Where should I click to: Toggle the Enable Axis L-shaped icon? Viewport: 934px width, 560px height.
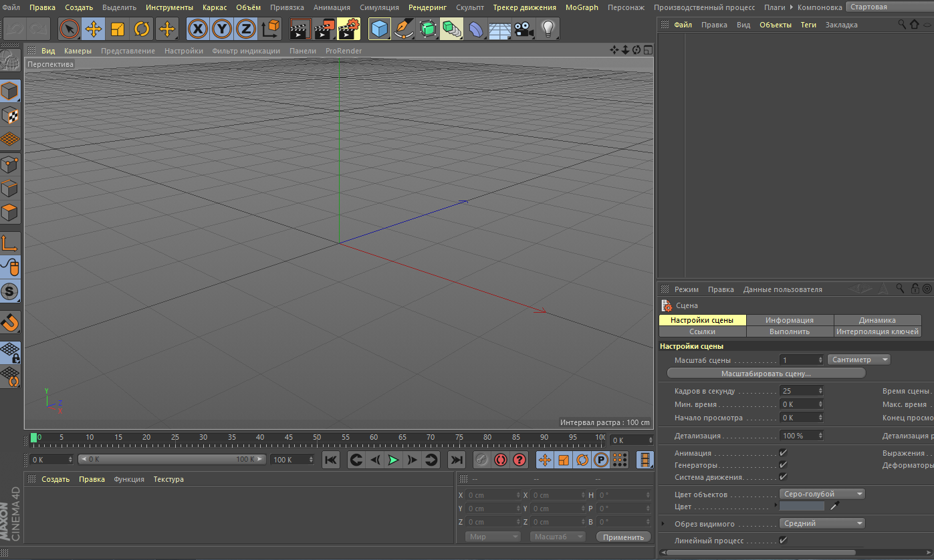pos(10,243)
